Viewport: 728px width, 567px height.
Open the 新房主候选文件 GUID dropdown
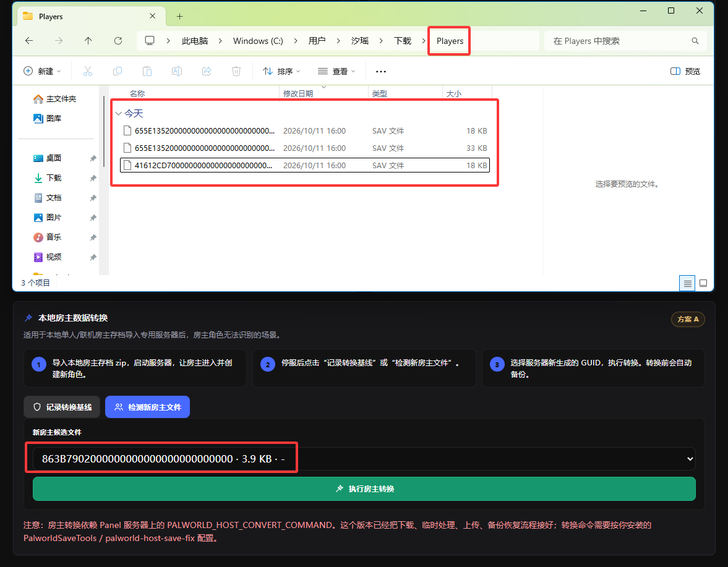point(364,459)
